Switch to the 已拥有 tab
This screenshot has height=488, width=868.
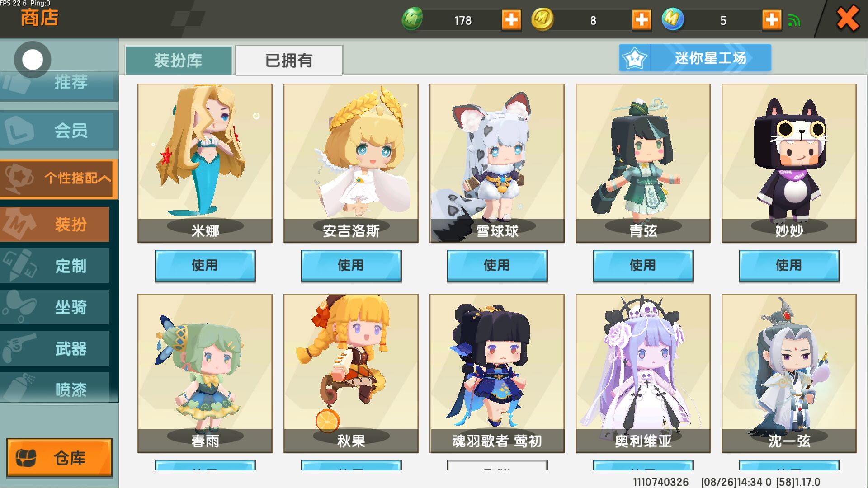(289, 60)
